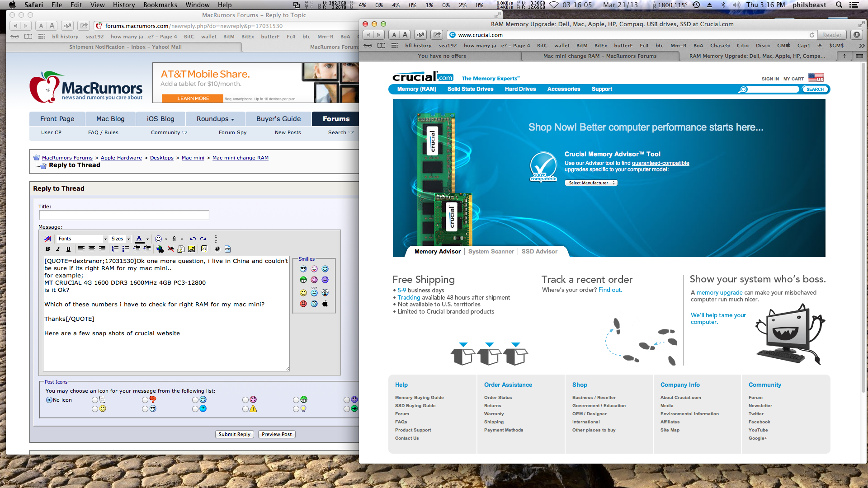Open the attachment paperclip dropdown arrow

coord(182,239)
